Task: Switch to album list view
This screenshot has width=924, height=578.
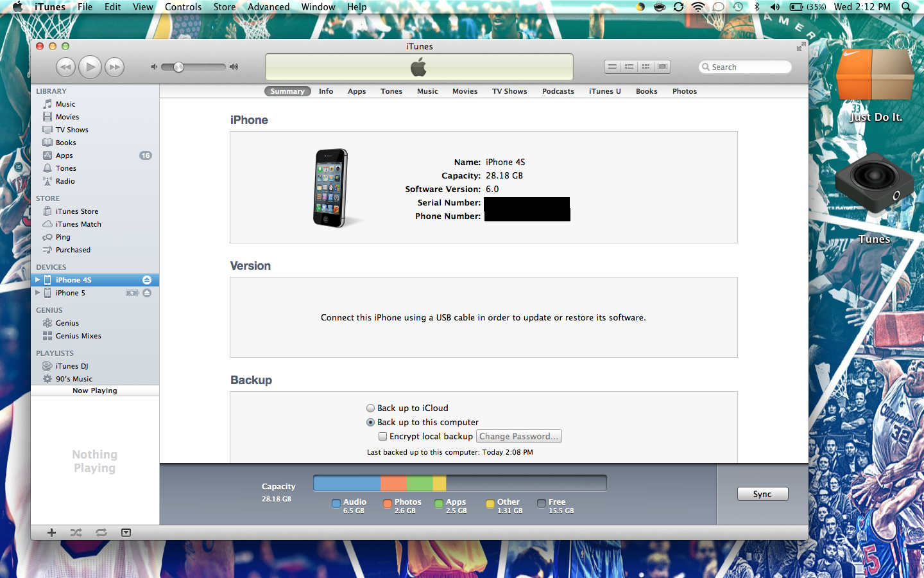Action: coord(629,66)
